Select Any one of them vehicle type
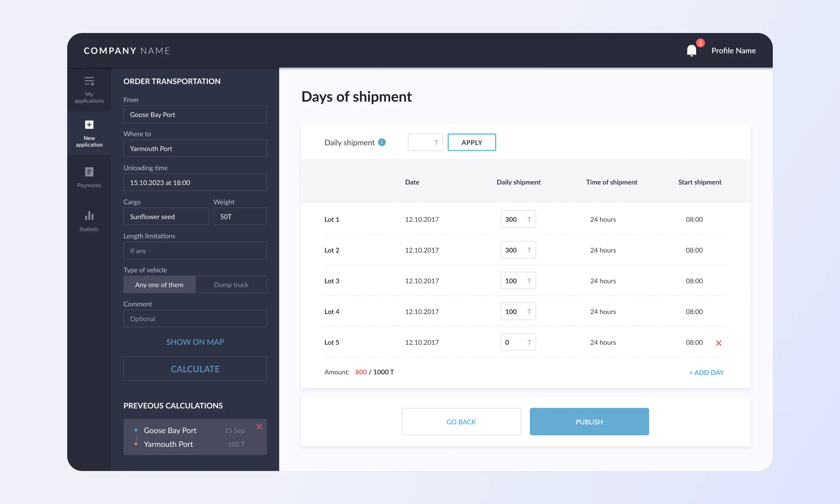Screen dimensions: 840x504 [x=160, y=285]
